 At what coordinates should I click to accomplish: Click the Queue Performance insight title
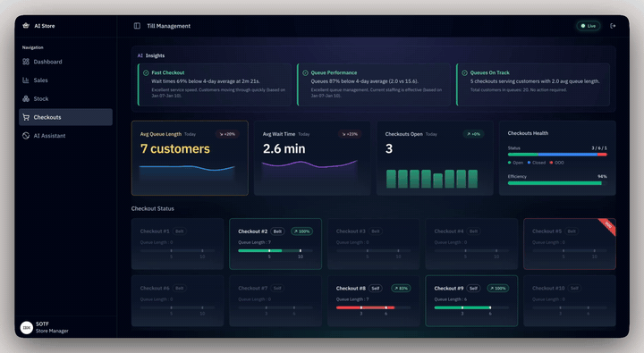(334, 72)
